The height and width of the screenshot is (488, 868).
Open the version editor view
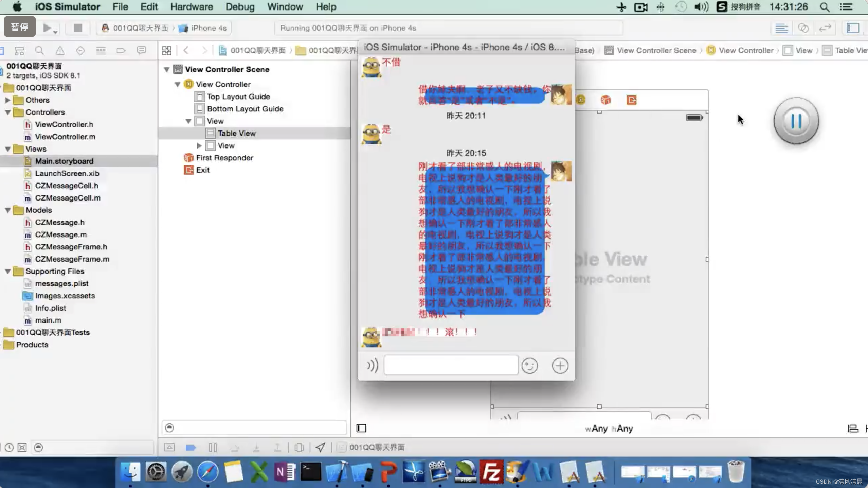[x=825, y=28]
